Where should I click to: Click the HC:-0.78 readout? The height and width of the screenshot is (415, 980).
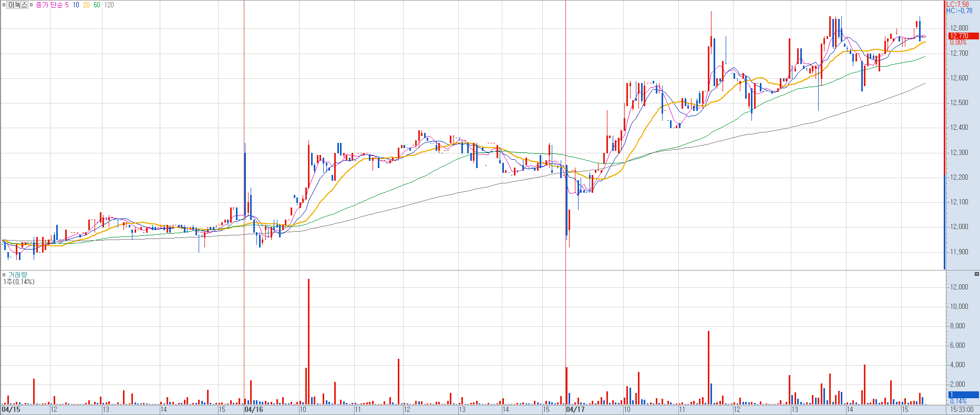960,11
